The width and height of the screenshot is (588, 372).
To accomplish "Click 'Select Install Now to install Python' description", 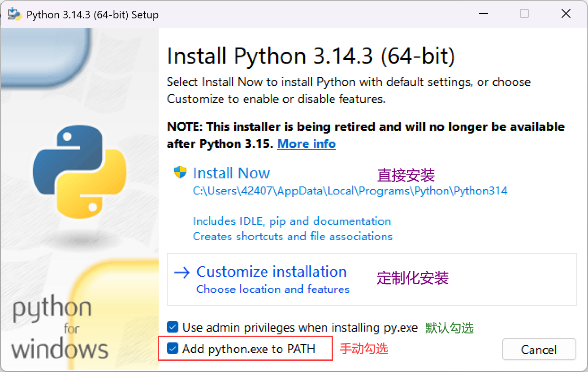I will click(x=349, y=91).
